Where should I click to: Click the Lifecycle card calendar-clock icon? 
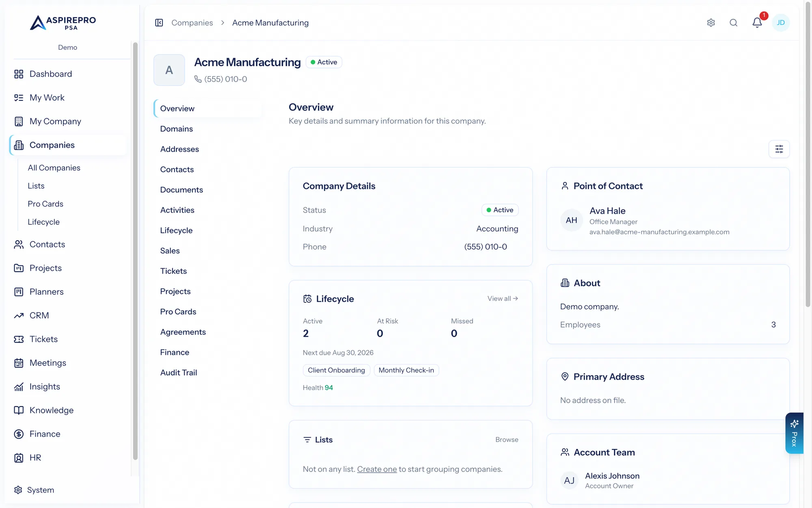click(307, 299)
